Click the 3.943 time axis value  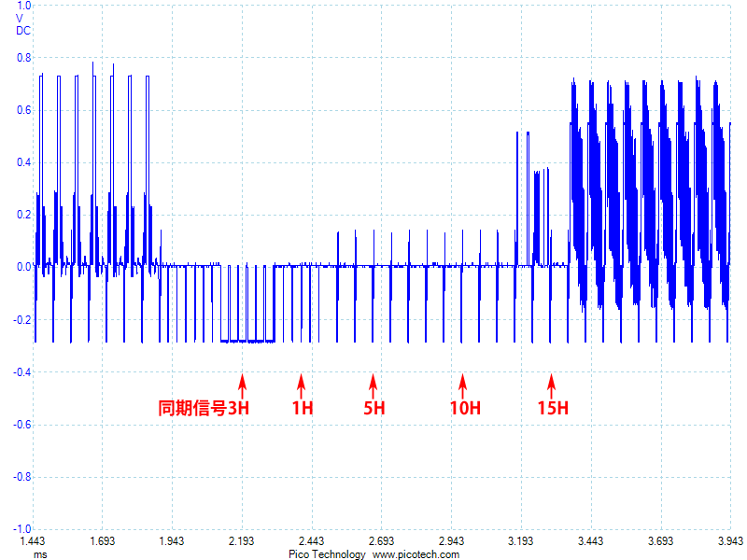(731, 541)
